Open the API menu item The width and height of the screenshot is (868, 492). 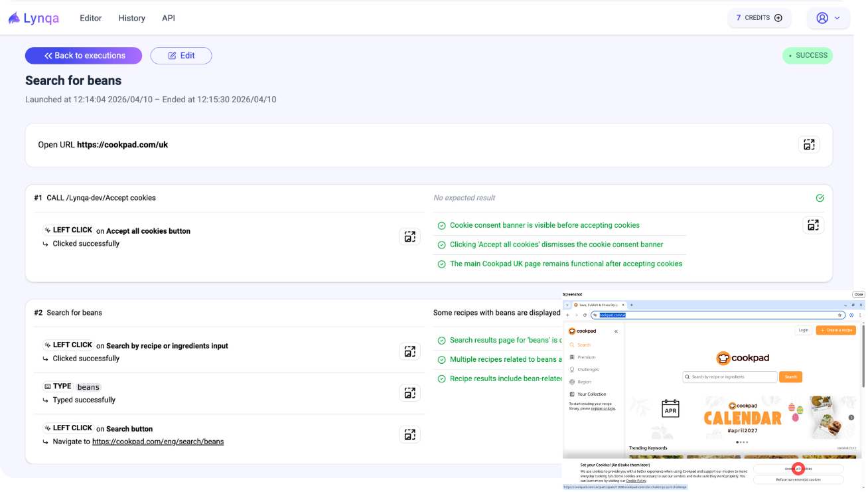169,18
